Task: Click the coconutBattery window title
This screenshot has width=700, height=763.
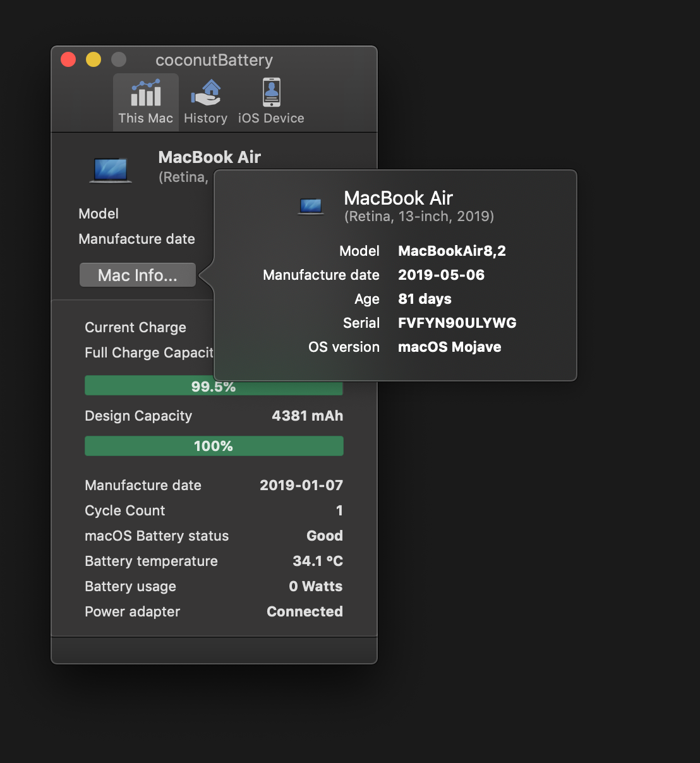Action: point(214,60)
